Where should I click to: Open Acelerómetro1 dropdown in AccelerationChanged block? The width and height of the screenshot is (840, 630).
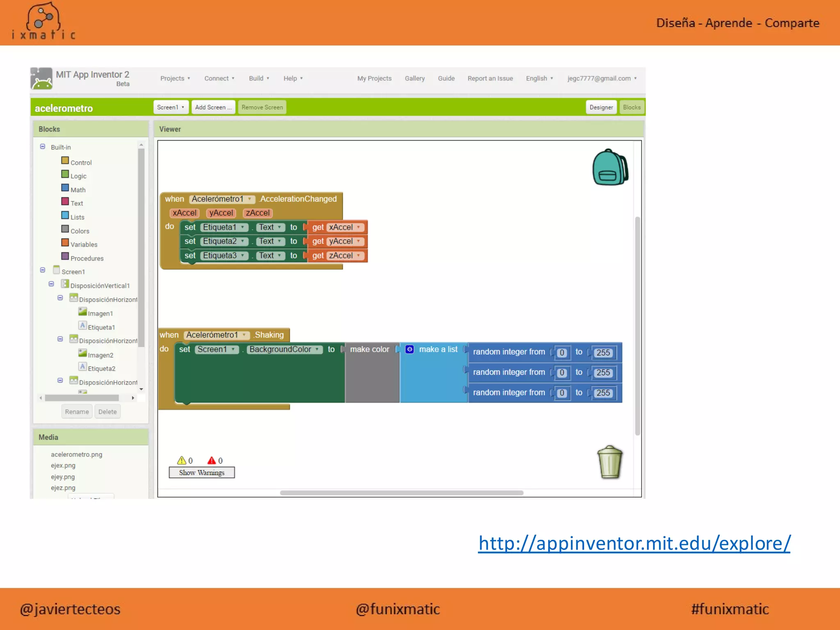click(x=222, y=199)
